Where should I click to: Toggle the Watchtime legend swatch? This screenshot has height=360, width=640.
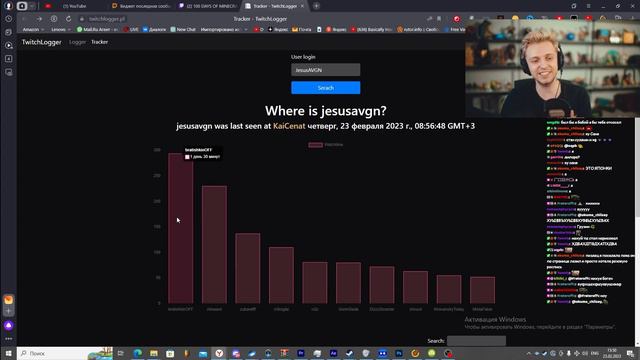tap(315, 145)
